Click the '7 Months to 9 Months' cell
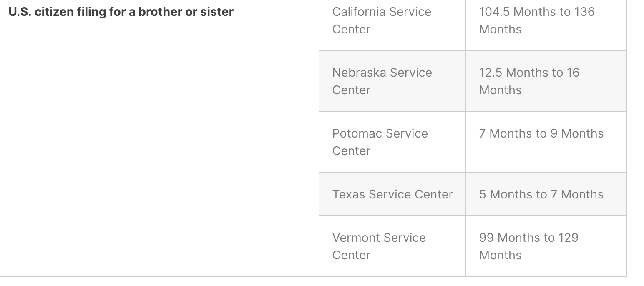644x286 pixels. (x=546, y=142)
